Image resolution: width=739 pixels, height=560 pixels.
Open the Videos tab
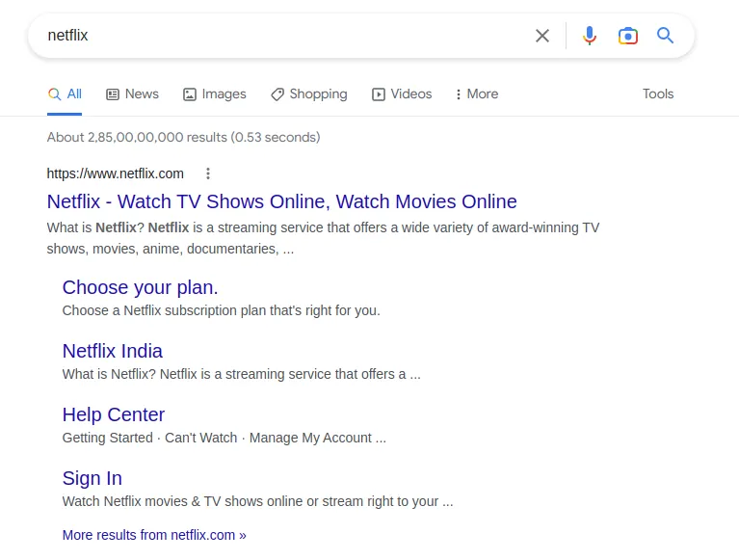pyautogui.click(x=402, y=93)
